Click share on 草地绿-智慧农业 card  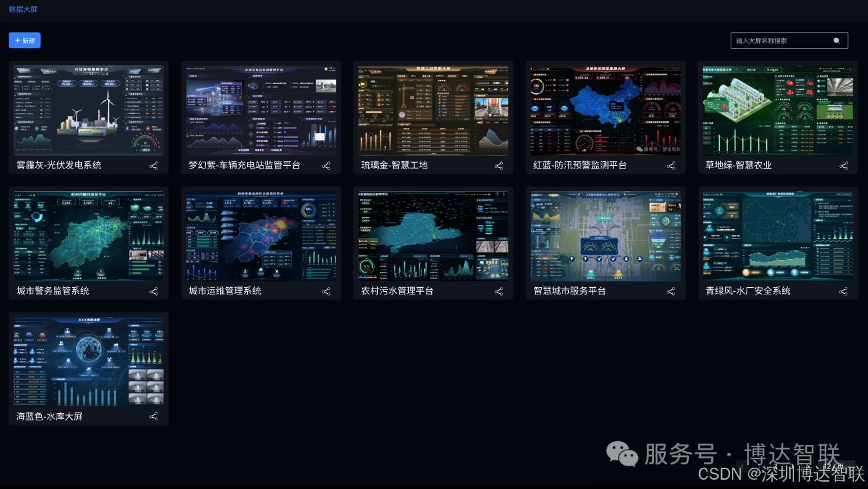tap(843, 165)
